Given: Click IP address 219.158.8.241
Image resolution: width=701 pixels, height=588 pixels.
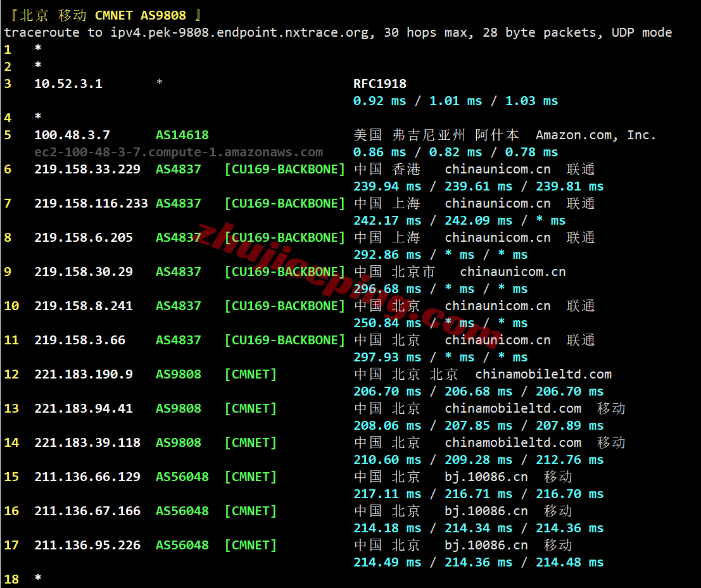Looking at the screenshot, I should coord(84,306).
